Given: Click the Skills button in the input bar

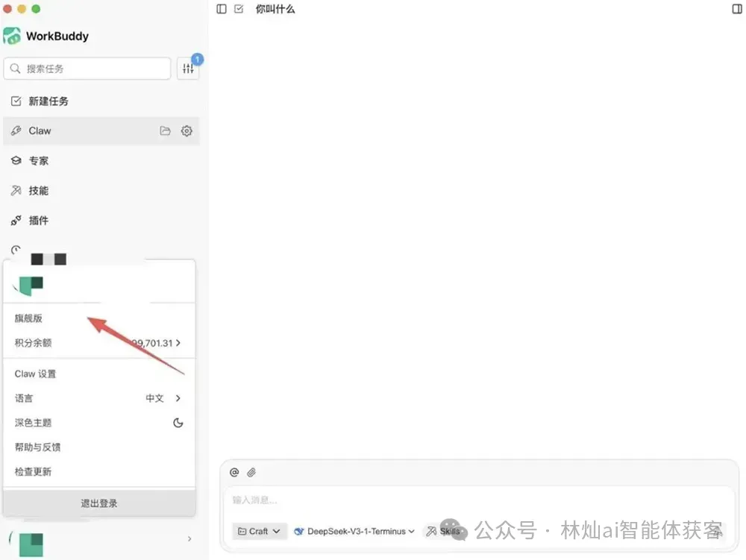Looking at the screenshot, I should point(444,531).
